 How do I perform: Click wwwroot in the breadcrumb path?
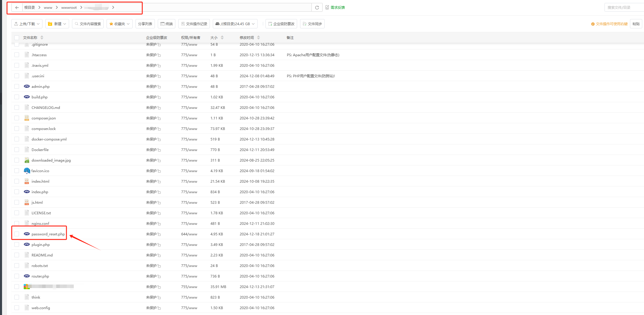69,8
